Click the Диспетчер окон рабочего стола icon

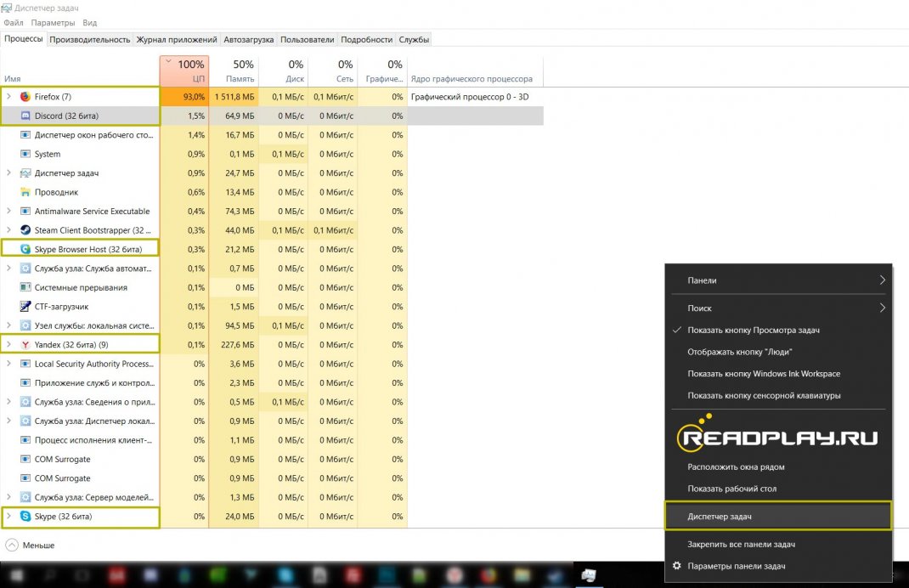(25, 134)
